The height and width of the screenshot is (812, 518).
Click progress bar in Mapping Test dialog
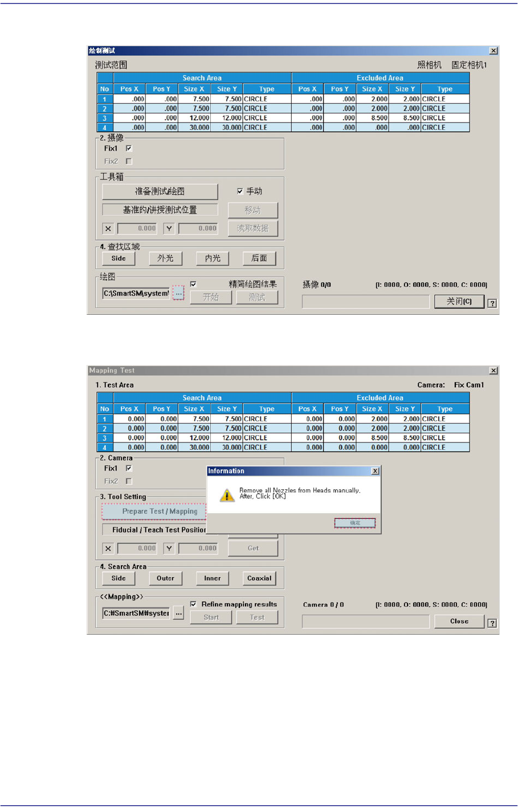click(x=366, y=622)
